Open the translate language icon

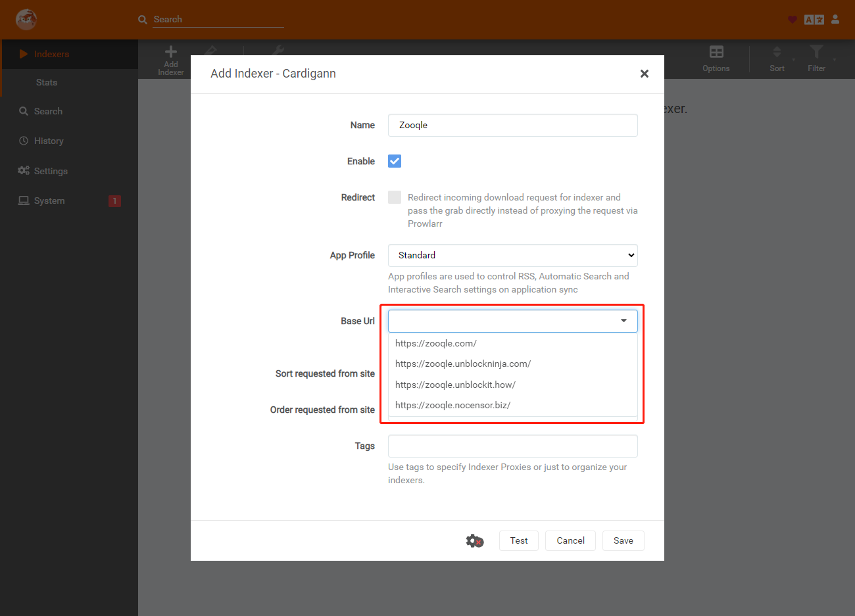pos(814,20)
